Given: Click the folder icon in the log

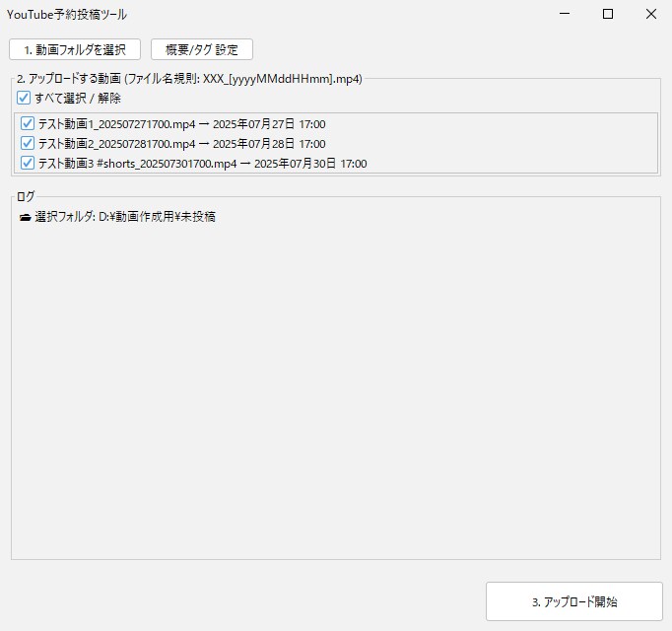Looking at the screenshot, I should (x=26, y=217).
